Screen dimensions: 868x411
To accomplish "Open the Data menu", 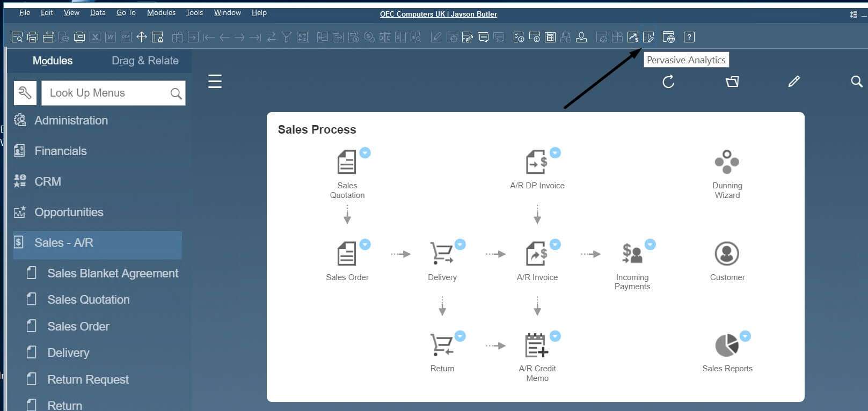I will pos(98,12).
